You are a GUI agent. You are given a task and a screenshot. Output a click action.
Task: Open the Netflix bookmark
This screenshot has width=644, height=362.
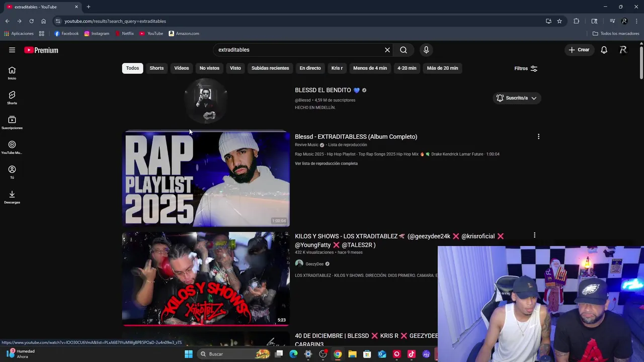[x=124, y=34]
